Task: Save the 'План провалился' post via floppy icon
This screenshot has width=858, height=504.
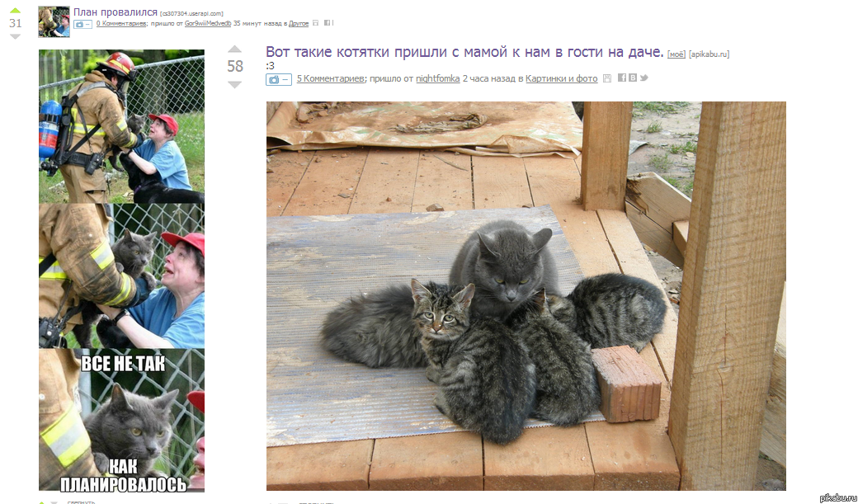Action: coord(316,23)
